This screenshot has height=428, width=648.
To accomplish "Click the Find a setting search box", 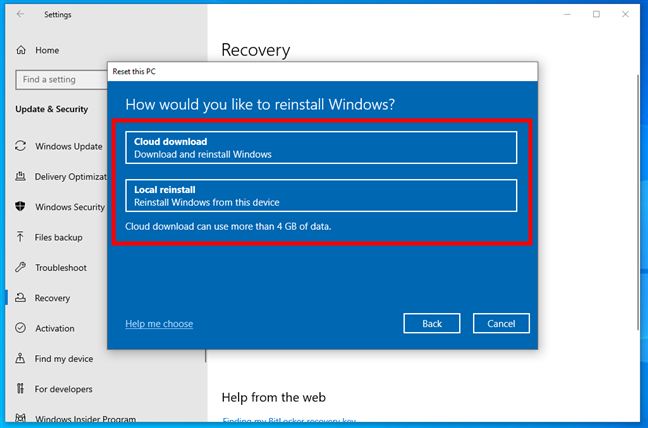I will pos(62,79).
